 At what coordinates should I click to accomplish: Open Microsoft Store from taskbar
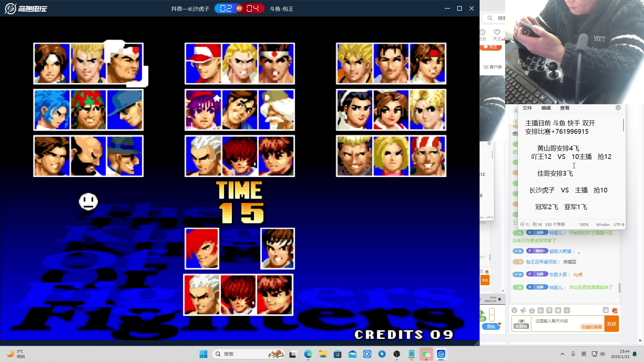(337, 354)
